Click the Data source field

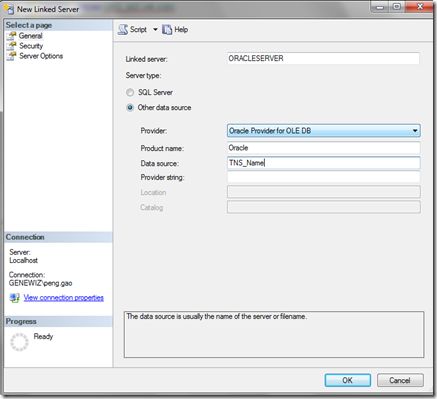(x=324, y=163)
